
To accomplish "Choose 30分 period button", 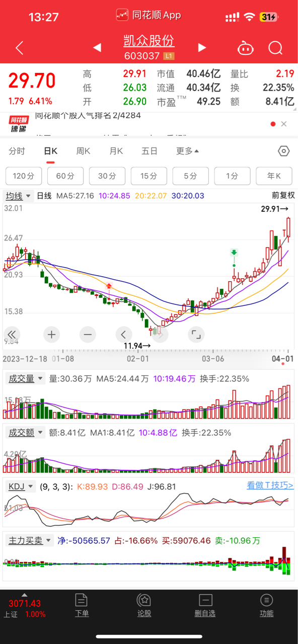I will tap(107, 176).
